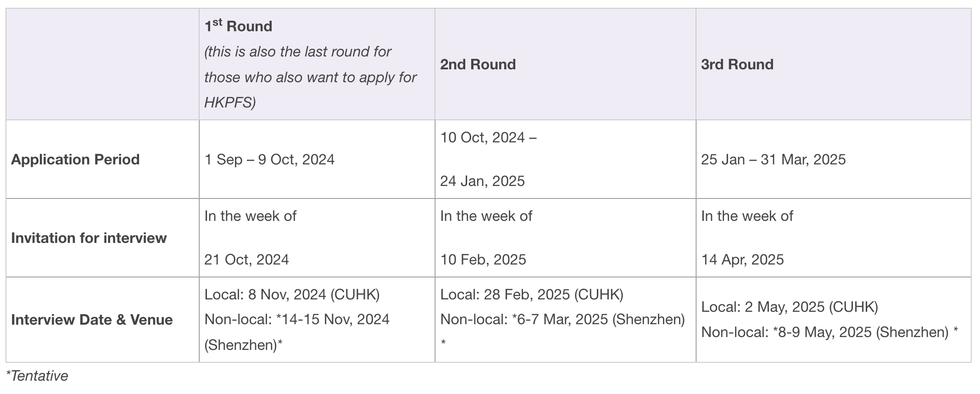Click the '*Tentative' footnote below the table
Image resolution: width=980 pixels, height=394 pixels.
[37, 376]
